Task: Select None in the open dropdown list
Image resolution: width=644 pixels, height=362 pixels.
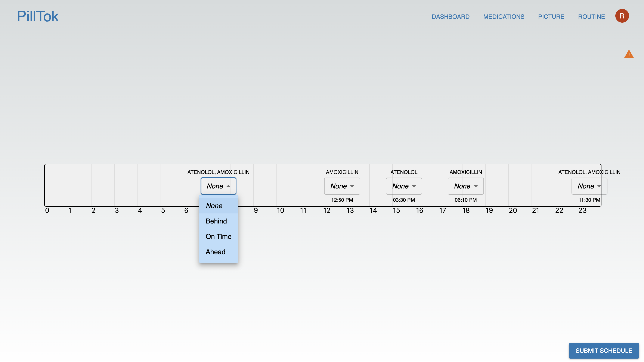Action: point(214,206)
